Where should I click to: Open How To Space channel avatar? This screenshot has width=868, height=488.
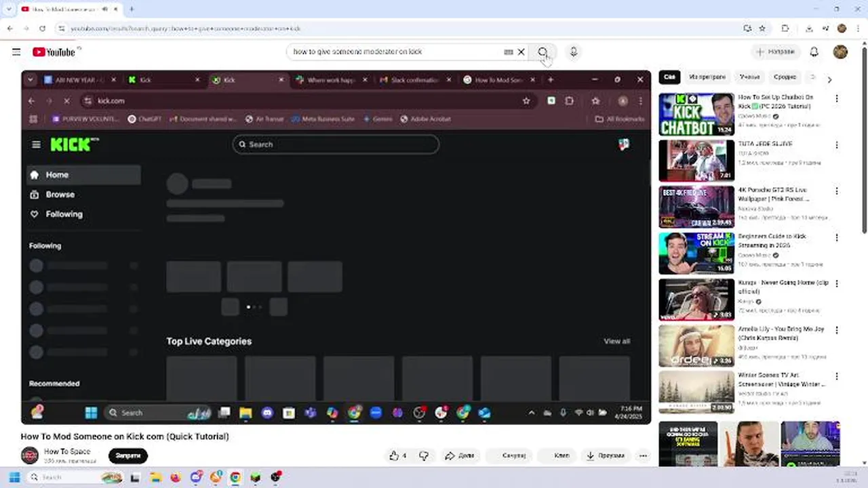point(29,455)
